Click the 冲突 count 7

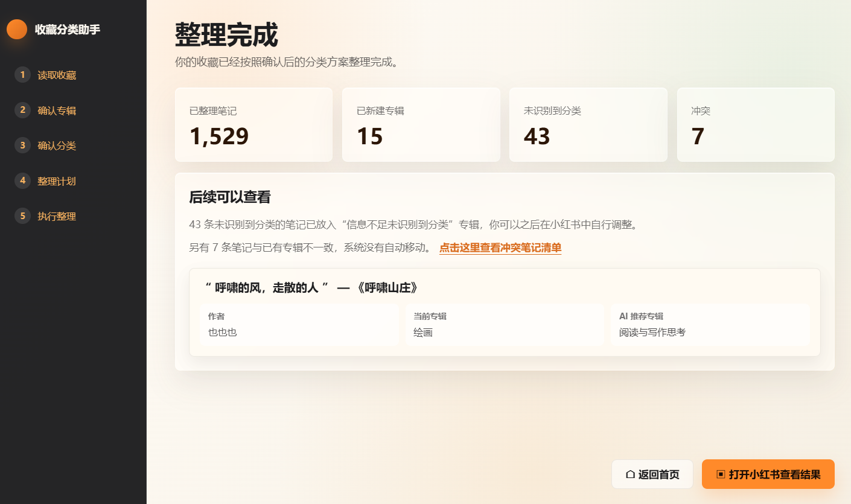click(x=698, y=136)
